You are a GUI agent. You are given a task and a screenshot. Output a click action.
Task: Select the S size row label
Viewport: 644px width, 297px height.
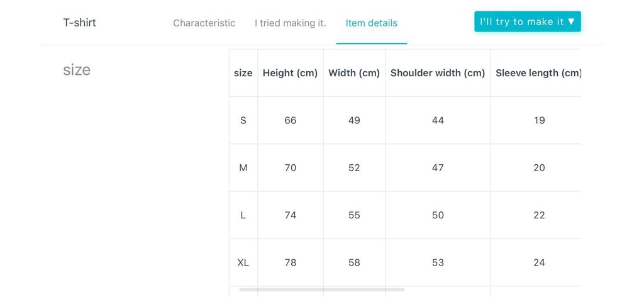point(243,120)
